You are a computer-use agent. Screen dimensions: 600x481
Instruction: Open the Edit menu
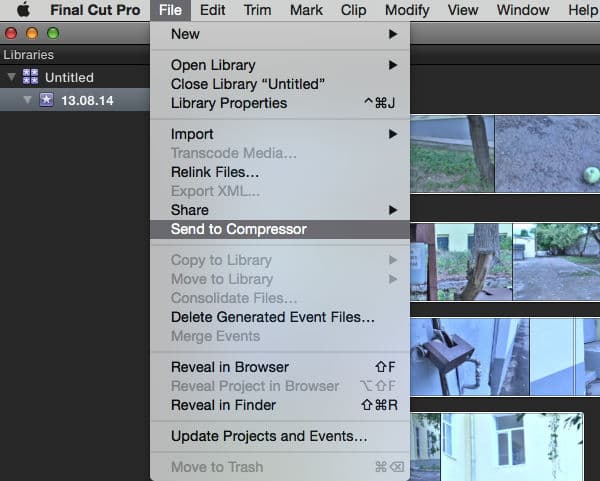click(x=212, y=10)
